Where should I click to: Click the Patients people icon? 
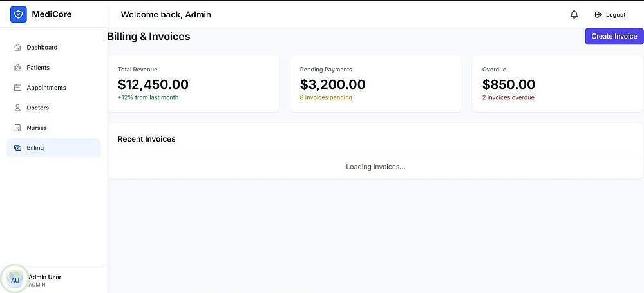tap(17, 68)
